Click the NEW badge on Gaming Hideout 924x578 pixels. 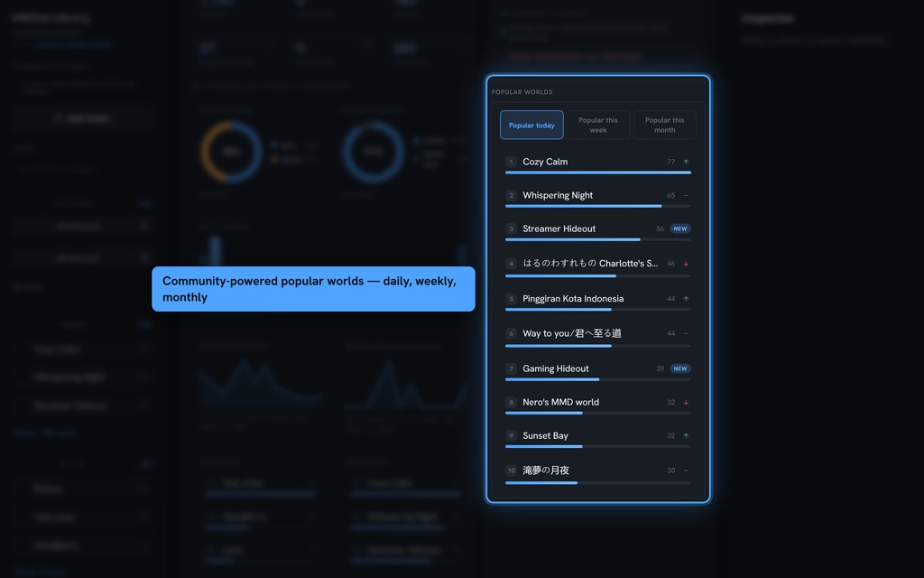(680, 368)
